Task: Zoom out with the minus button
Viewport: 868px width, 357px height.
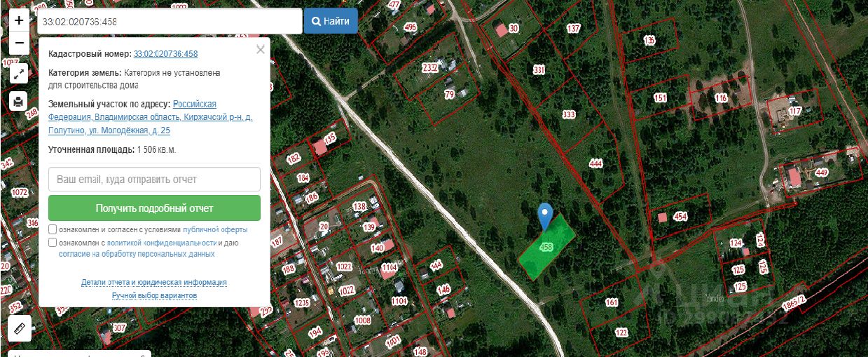Action: pyautogui.click(x=19, y=42)
